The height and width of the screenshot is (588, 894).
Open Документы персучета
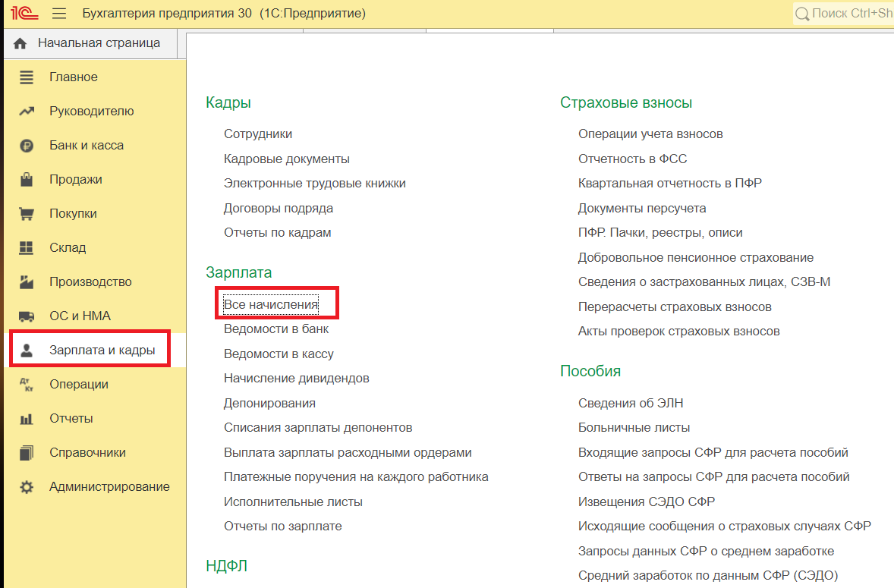coord(642,209)
